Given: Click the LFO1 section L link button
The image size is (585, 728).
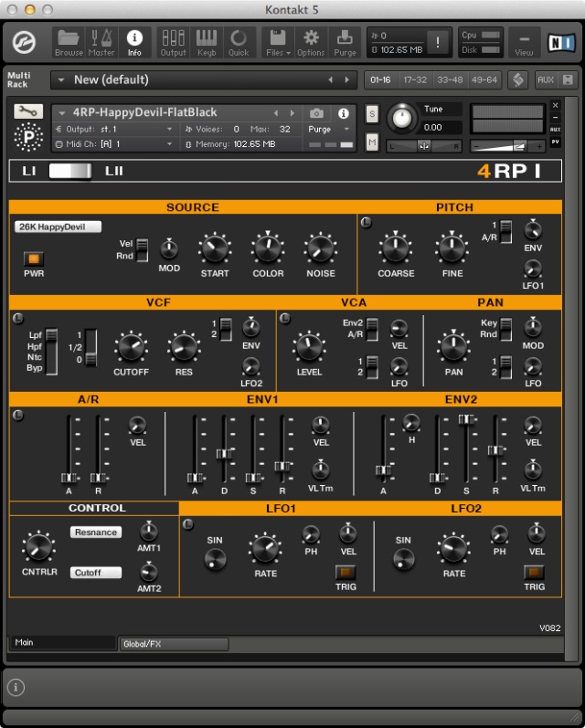Looking at the screenshot, I should (187, 524).
